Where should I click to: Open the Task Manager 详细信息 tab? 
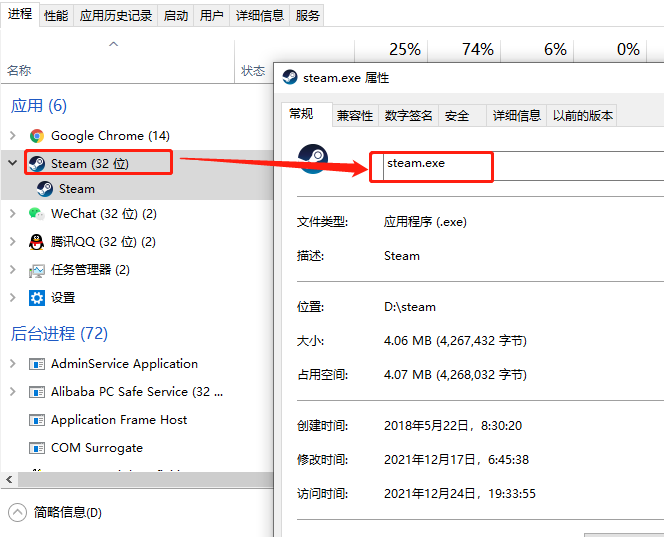260,16
